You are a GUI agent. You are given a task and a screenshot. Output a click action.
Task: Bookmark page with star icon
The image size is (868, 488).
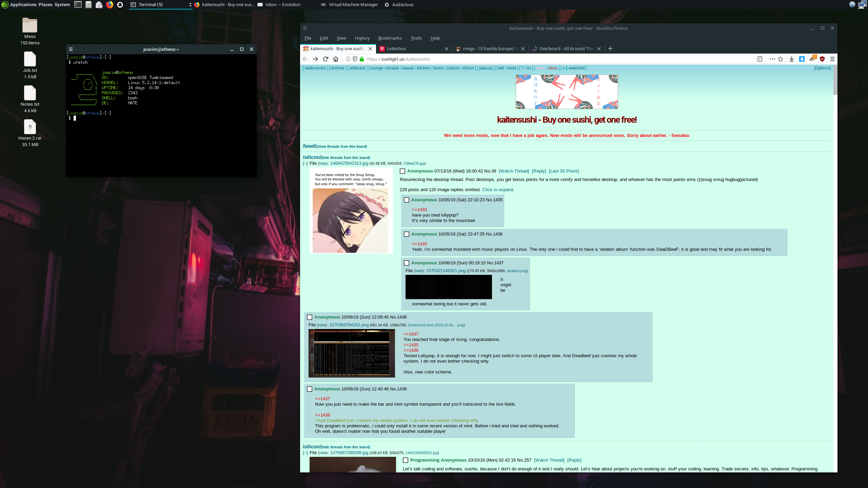(x=781, y=59)
